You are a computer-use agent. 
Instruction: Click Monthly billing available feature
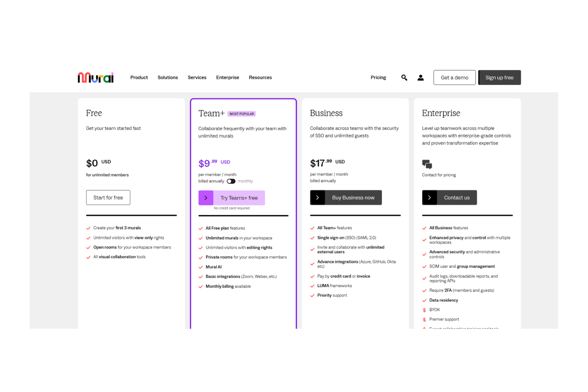coord(228,287)
